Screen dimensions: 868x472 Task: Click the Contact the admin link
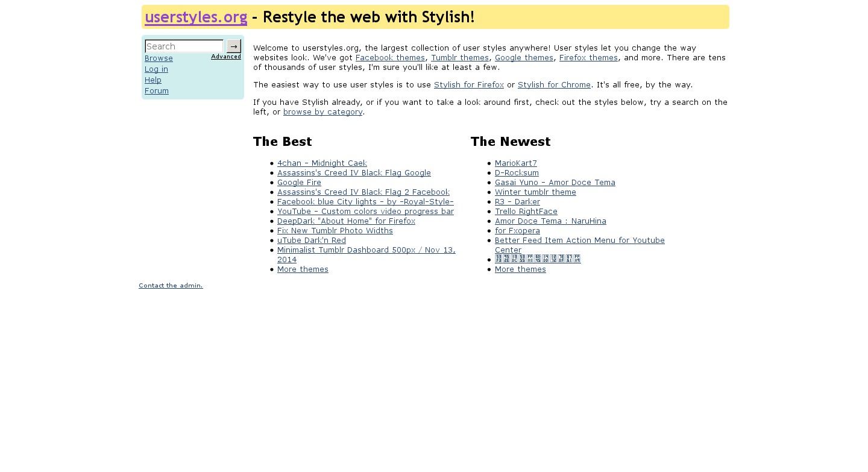point(171,286)
